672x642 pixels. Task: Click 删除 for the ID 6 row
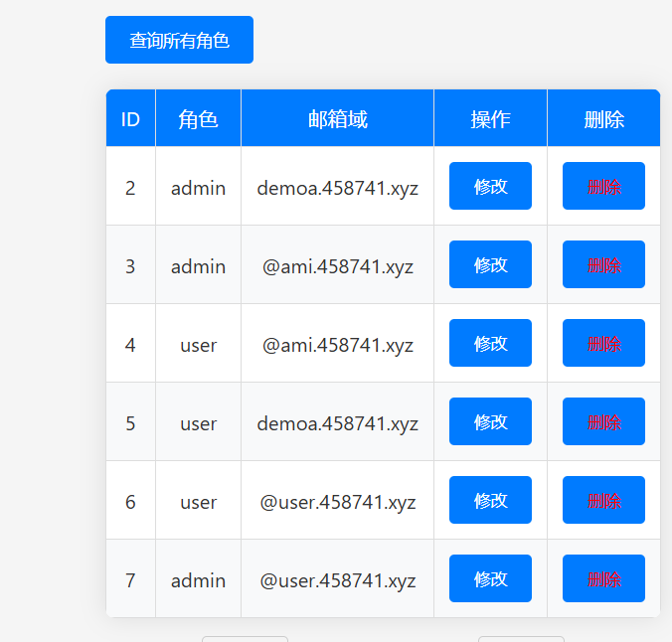pos(603,500)
